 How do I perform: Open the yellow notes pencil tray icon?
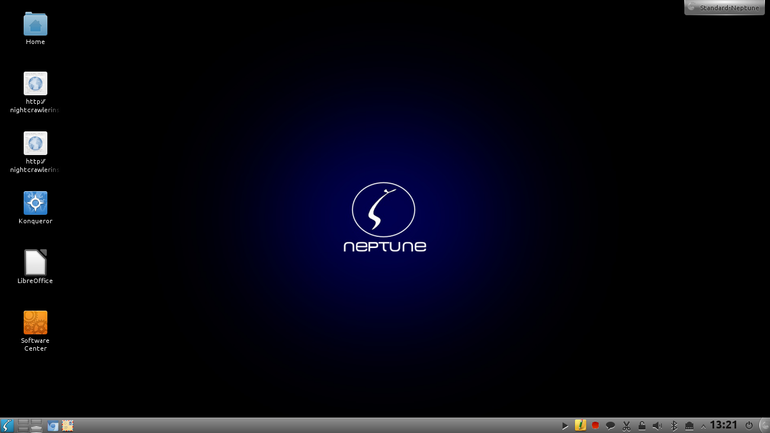click(x=580, y=425)
